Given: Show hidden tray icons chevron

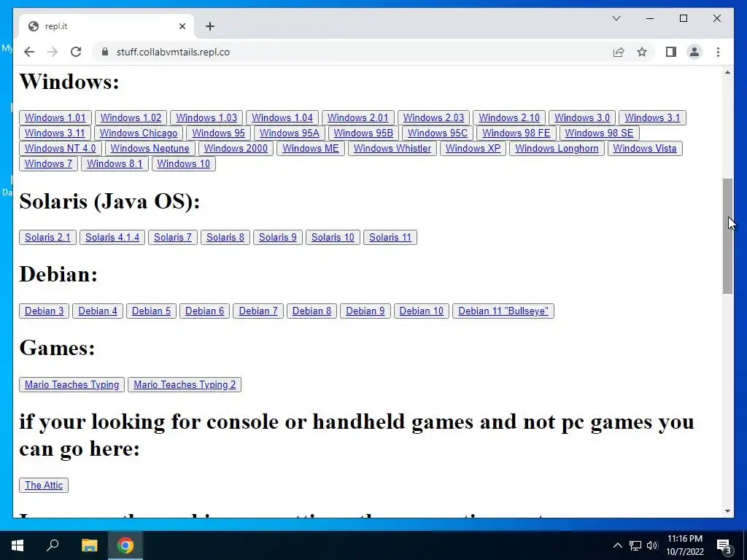Looking at the screenshot, I should click(617, 545).
